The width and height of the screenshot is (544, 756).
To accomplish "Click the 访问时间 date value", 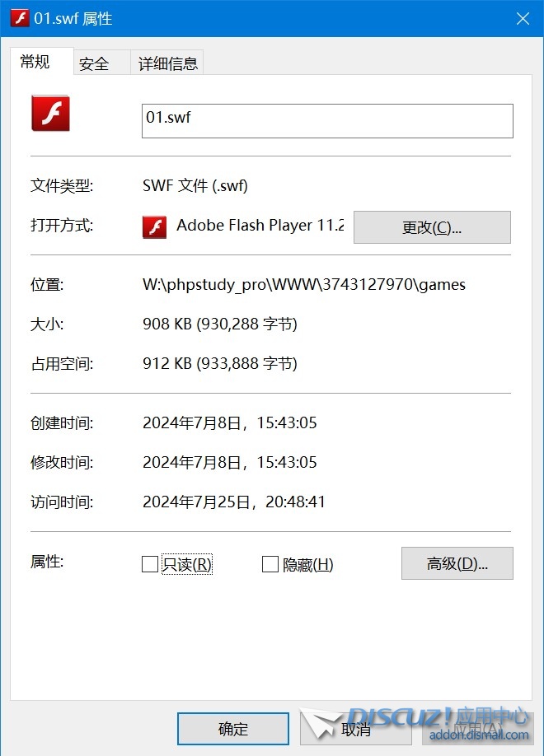I will click(x=234, y=502).
